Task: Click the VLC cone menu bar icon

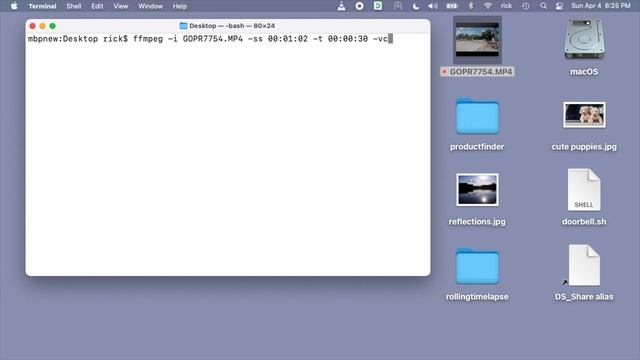Action: 341,6
